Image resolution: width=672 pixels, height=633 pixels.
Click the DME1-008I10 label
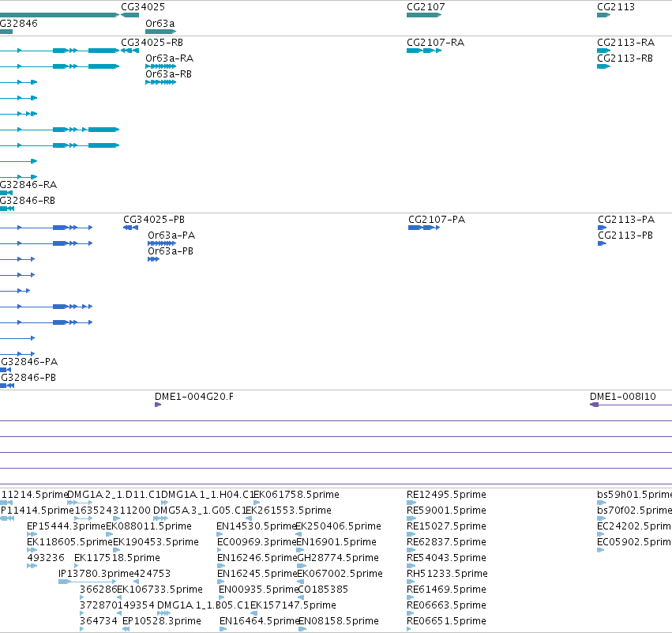pyautogui.click(x=623, y=396)
